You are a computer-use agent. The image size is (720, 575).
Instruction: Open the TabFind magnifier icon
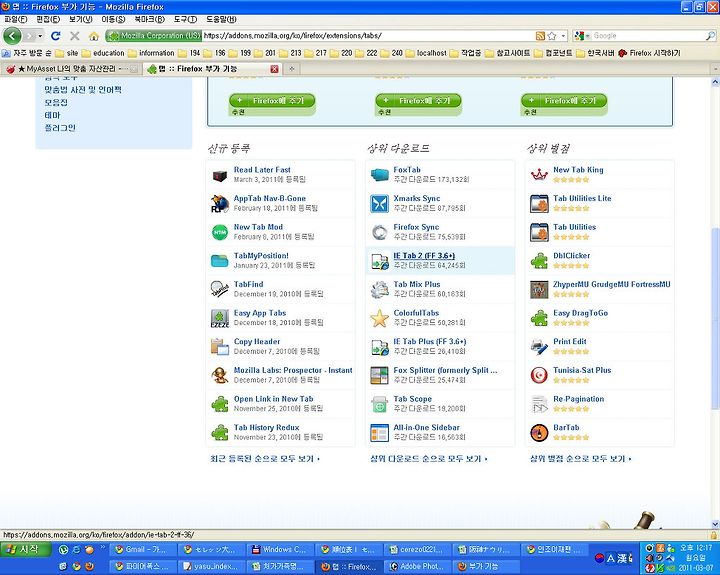(220, 289)
